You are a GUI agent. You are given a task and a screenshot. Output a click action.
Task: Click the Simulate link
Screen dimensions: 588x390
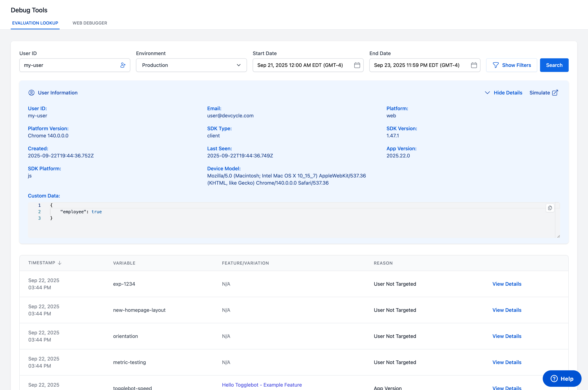[540, 92]
